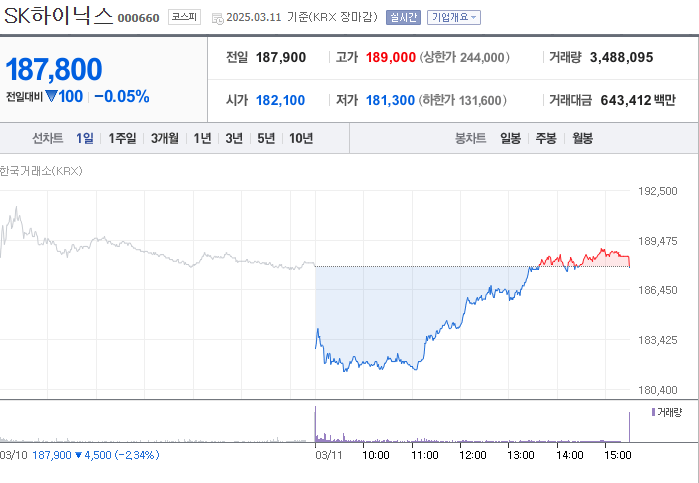Show the 3년 chart range
The width and height of the screenshot is (699, 483).
point(234,138)
